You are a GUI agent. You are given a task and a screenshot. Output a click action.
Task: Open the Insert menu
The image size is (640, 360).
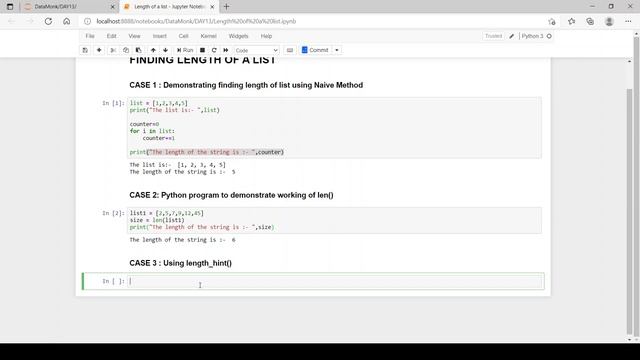pos(160,36)
